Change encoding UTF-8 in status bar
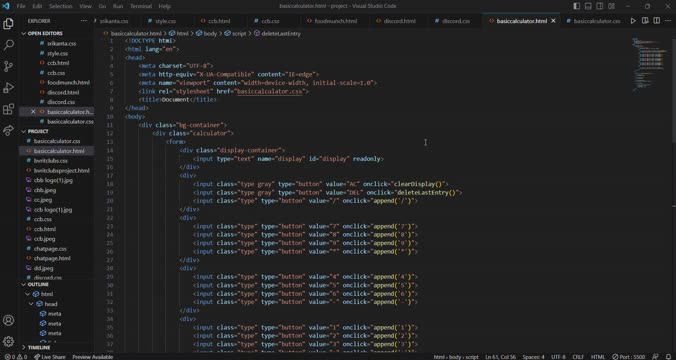 [558, 357]
